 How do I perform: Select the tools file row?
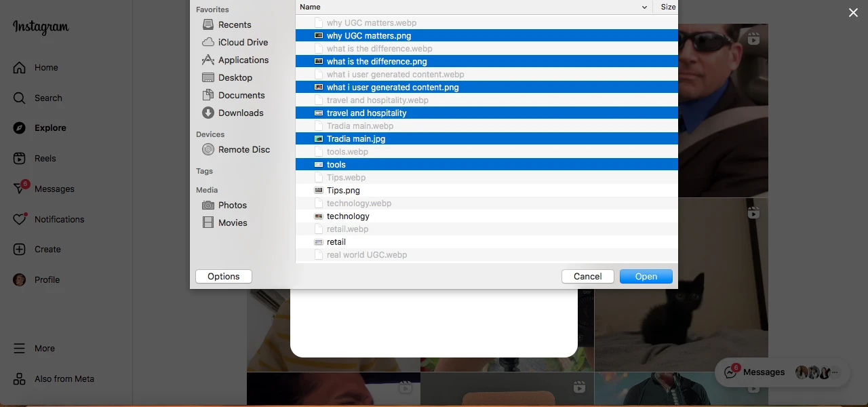click(x=486, y=165)
